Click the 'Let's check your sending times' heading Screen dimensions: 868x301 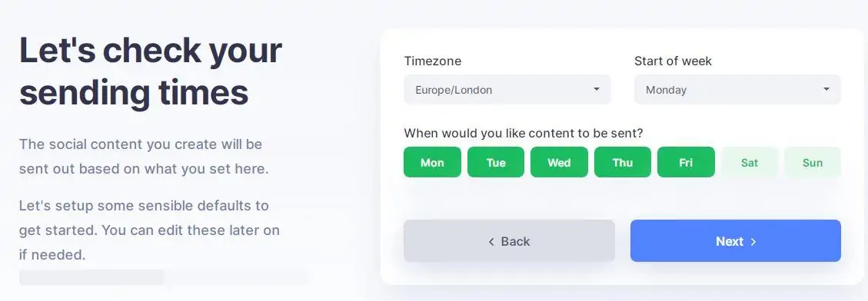point(151,71)
